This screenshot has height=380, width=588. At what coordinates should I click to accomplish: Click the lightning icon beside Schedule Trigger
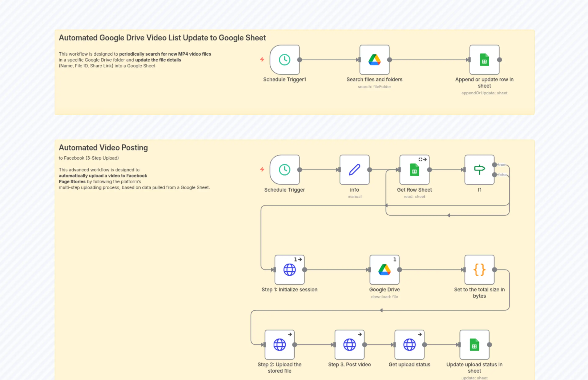tap(262, 170)
